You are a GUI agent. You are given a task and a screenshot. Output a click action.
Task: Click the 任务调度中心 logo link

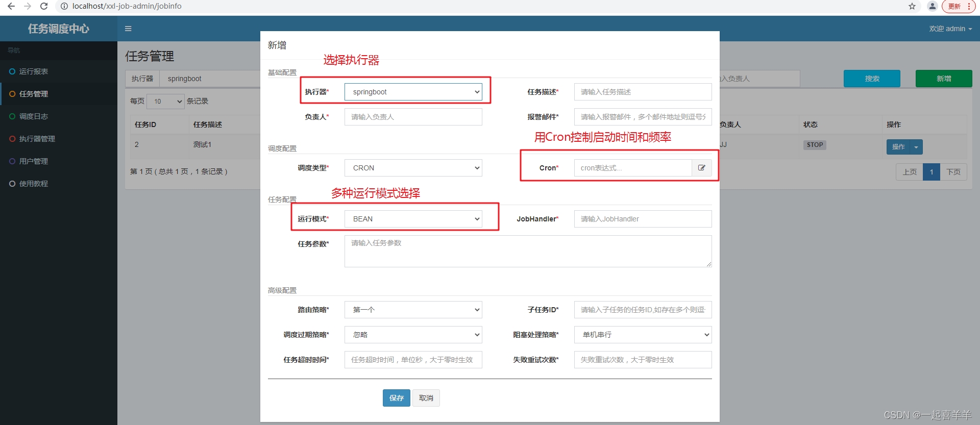pyautogui.click(x=59, y=29)
